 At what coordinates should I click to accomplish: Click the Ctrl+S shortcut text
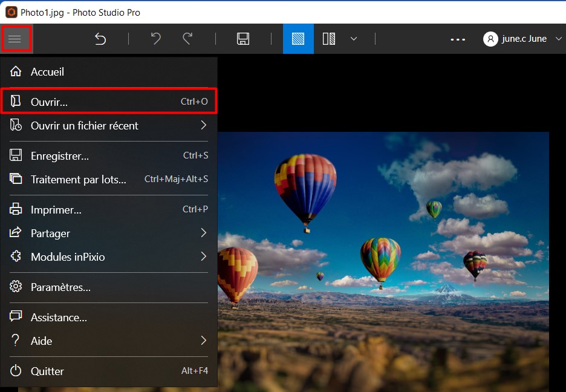(x=196, y=155)
